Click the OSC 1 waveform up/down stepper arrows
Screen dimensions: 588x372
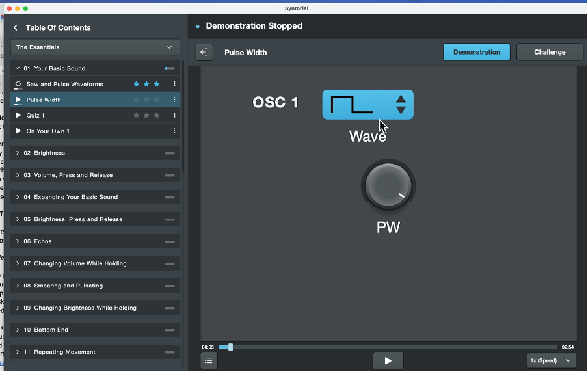click(x=401, y=105)
